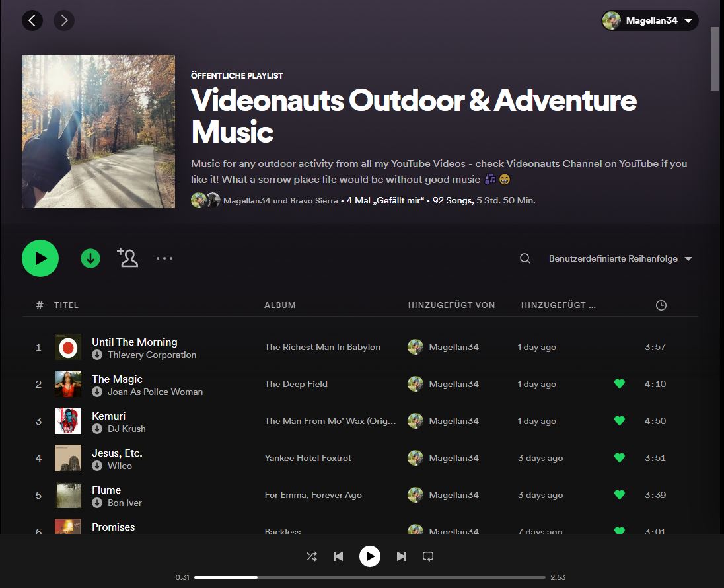Click the playlist description text about YouTube videos
This screenshot has height=588, width=724.
(439, 171)
